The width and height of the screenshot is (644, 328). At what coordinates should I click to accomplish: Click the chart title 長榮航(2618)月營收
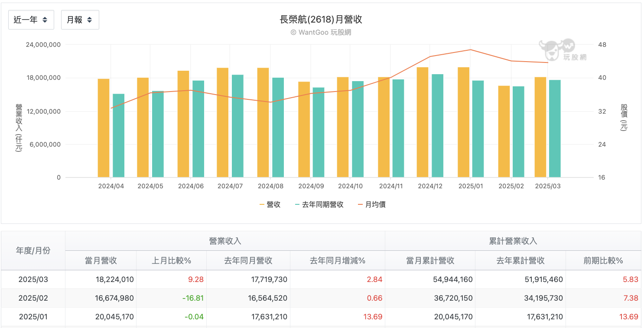point(321,20)
